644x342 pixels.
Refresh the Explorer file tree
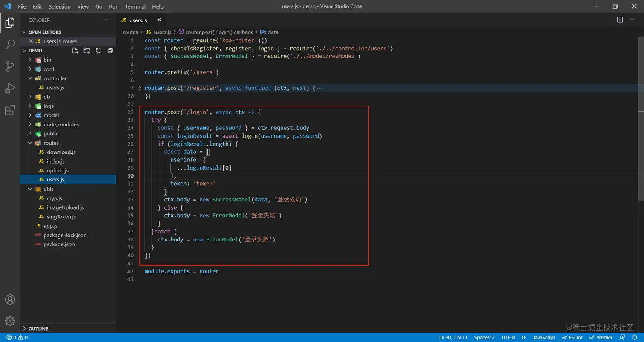[98, 51]
